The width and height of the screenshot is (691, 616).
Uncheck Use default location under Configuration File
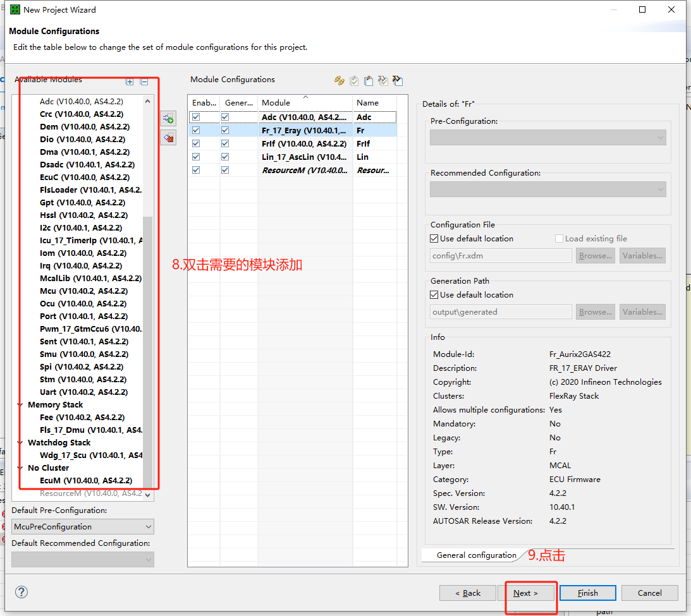[x=434, y=239]
